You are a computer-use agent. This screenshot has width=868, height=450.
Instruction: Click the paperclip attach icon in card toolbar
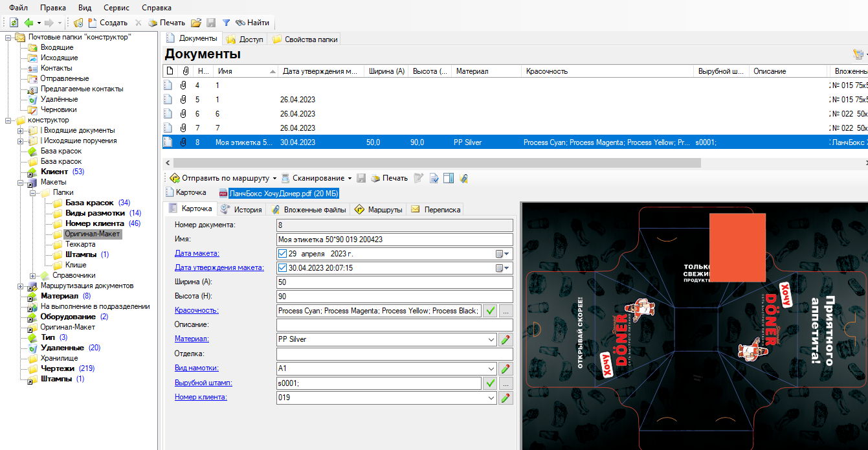463,178
